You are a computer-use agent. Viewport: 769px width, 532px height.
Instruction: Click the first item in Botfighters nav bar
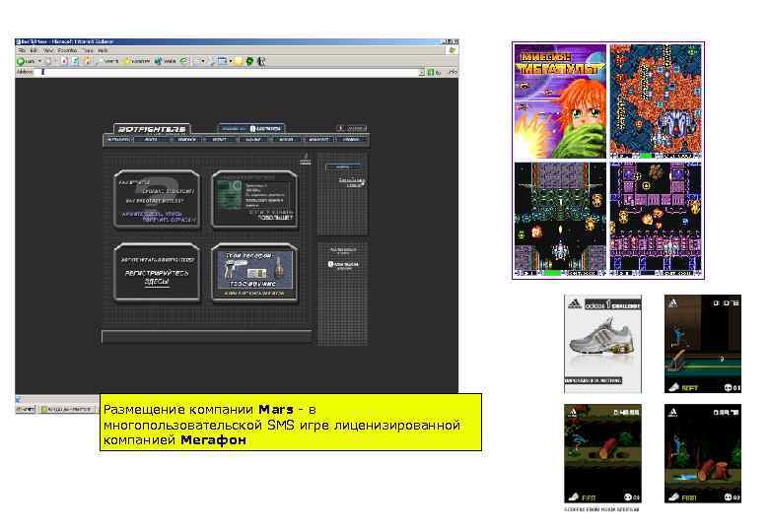[118, 140]
